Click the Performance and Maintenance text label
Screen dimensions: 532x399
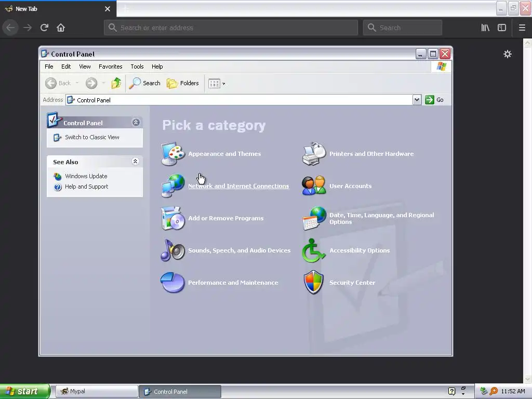233,283
